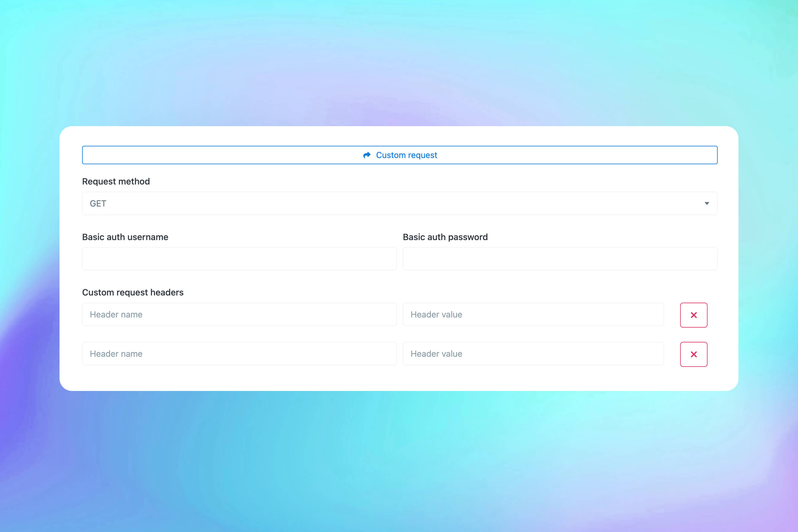Activate the Custom request toggle bar
Screen dimensions: 798x532
400,155
